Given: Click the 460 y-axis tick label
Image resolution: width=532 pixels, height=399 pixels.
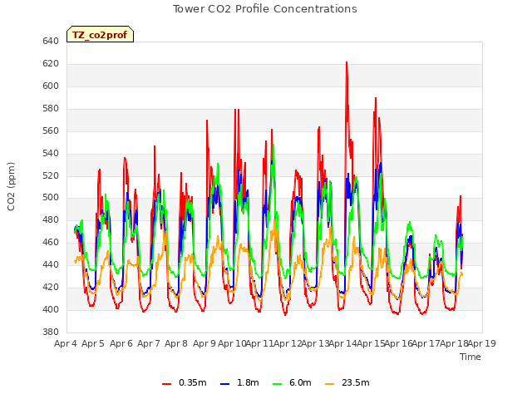Looking at the screenshot, I should pyautogui.click(x=51, y=242).
